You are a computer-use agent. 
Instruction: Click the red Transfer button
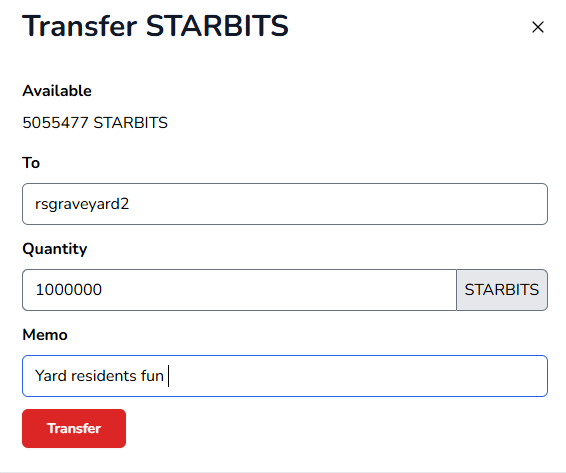pyautogui.click(x=74, y=428)
